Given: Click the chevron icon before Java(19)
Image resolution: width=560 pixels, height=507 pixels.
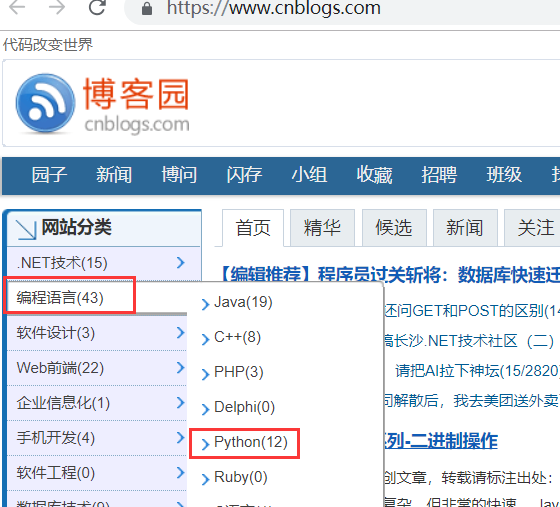Looking at the screenshot, I should click(x=205, y=304).
